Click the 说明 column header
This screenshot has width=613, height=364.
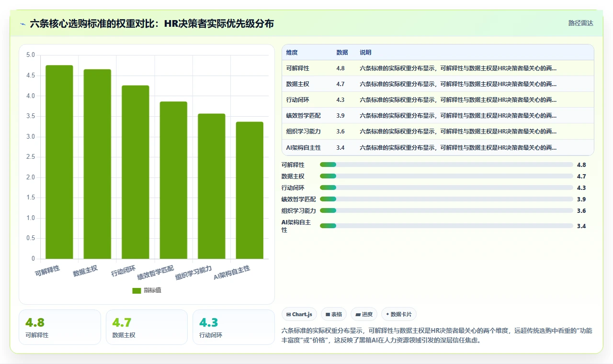(365, 53)
